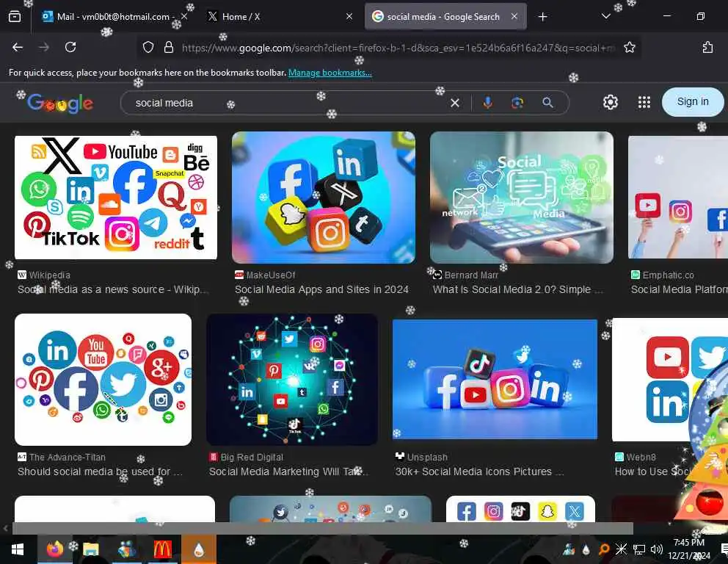The height and width of the screenshot is (564, 728).
Task: Reload the current page
Action: pos(70,47)
